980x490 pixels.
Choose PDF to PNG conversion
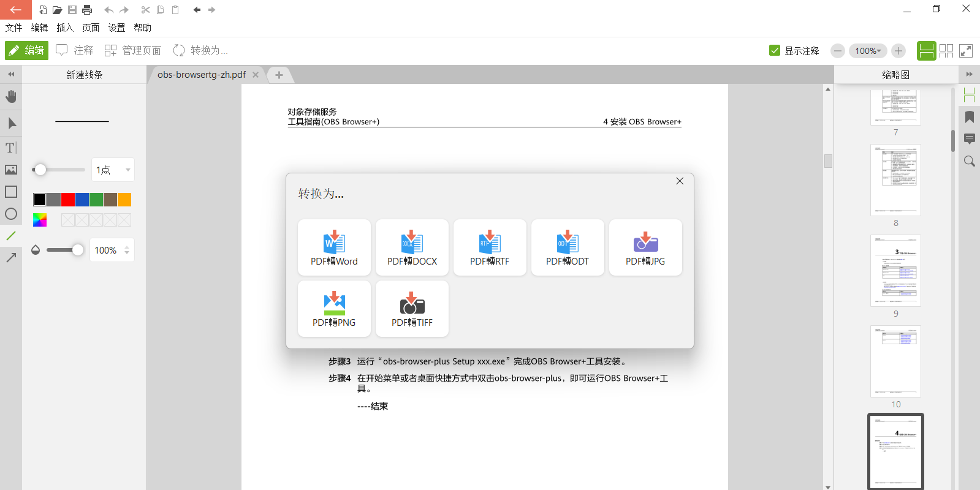coord(334,309)
